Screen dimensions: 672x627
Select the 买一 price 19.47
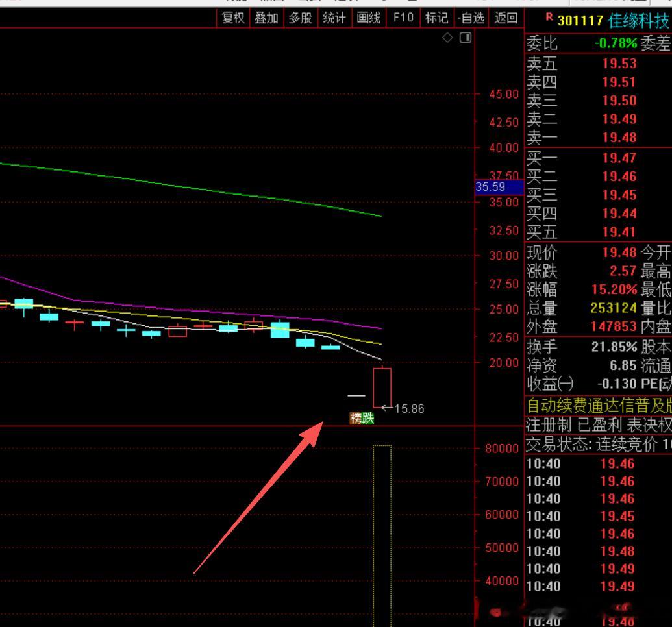tap(619, 158)
